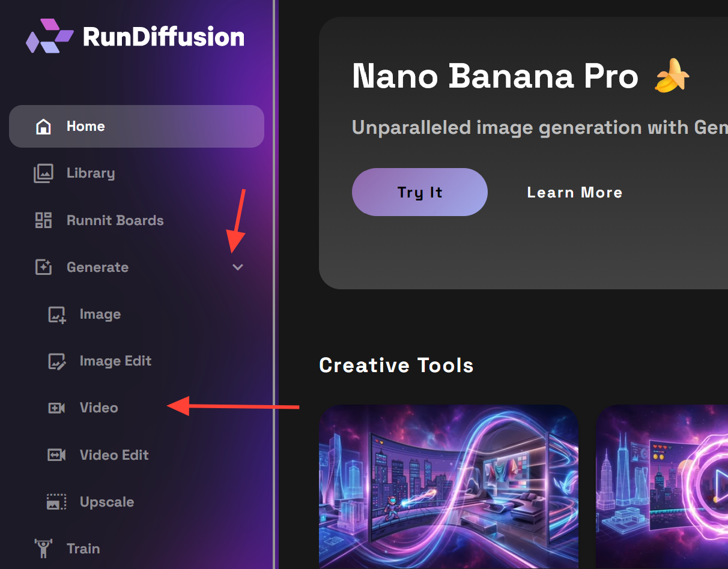Open the Video Edit icon
The image size is (728, 569).
[x=56, y=454]
